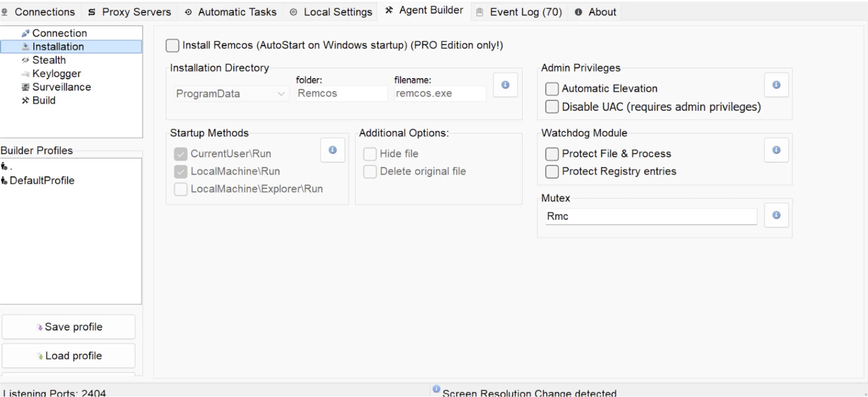
Task: Enable the Automatic Elevation checkbox
Action: (x=552, y=89)
